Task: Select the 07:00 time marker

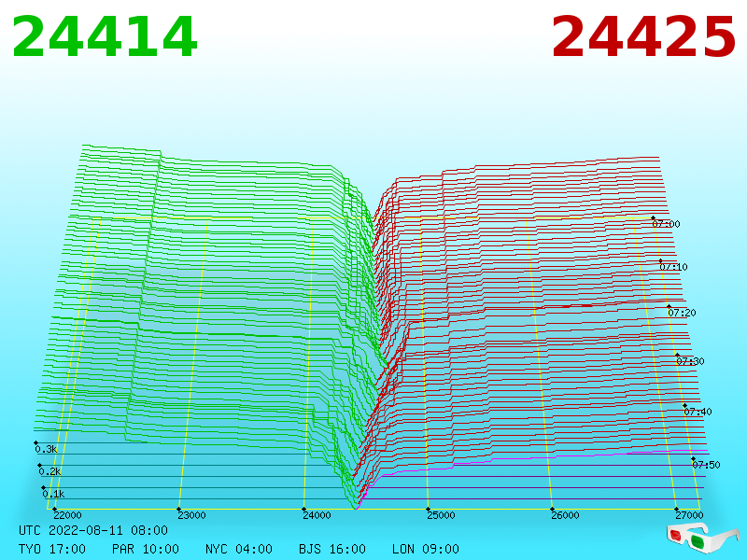Action: click(666, 224)
